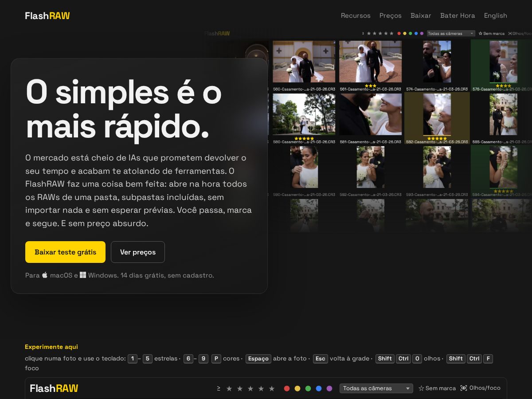Select thumbnail 561-Casamento with three stars
Image resolution: width=532 pixels, height=399 pixels.
coord(371,62)
